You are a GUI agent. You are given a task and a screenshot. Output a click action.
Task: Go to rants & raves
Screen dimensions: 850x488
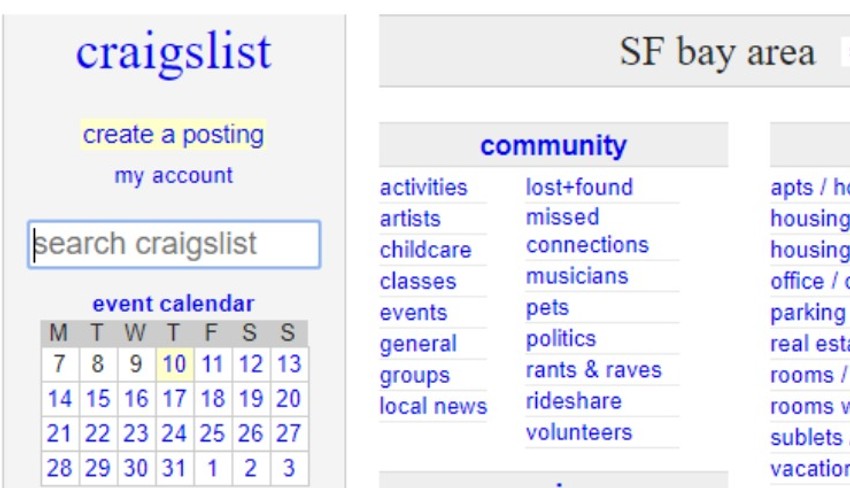pyautogui.click(x=594, y=370)
